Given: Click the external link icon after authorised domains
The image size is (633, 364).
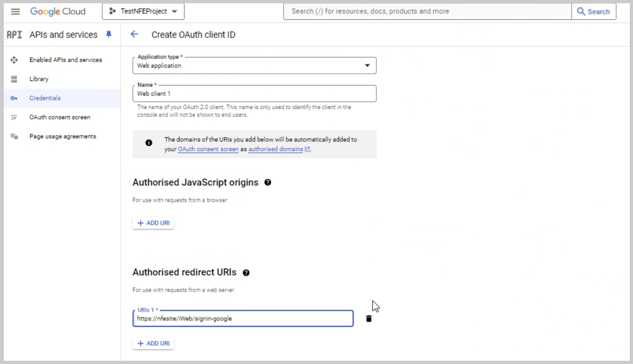Looking at the screenshot, I should [x=307, y=149].
